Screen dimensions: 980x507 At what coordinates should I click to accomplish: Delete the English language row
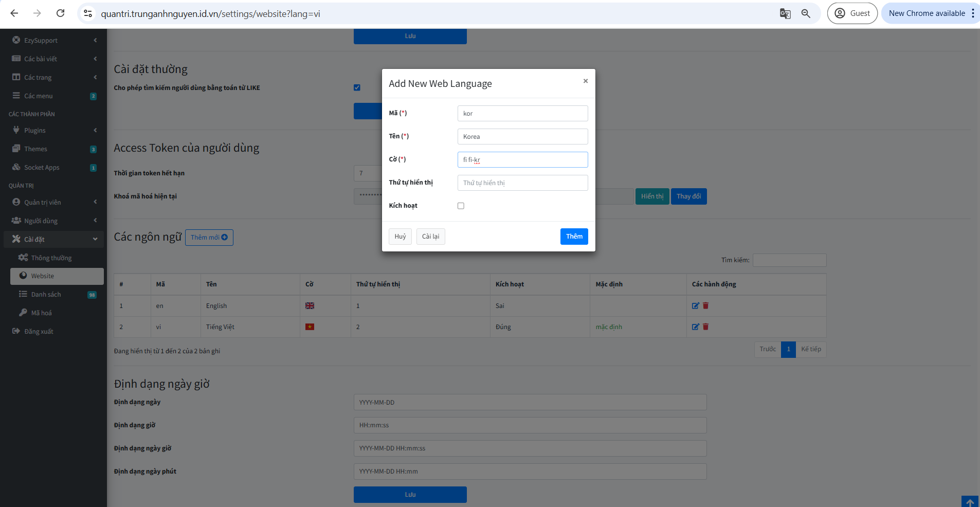(706, 305)
